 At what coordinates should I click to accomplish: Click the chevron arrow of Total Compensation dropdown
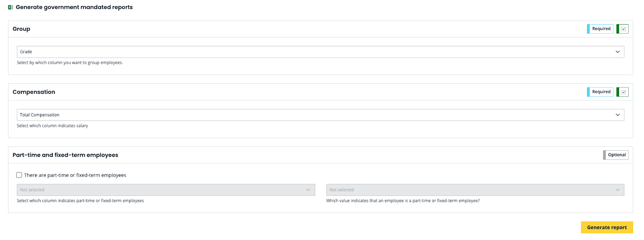tap(617, 115)
